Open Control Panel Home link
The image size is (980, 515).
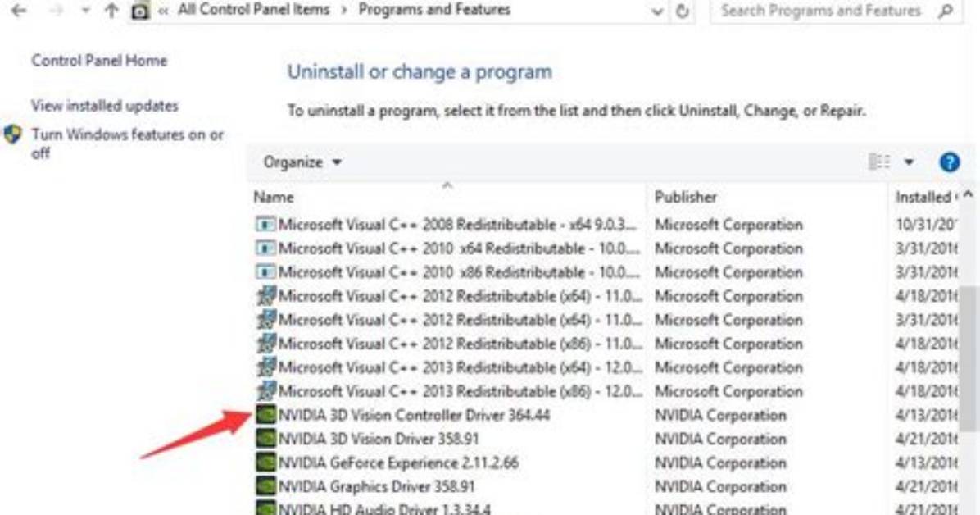tap(99, 61)
